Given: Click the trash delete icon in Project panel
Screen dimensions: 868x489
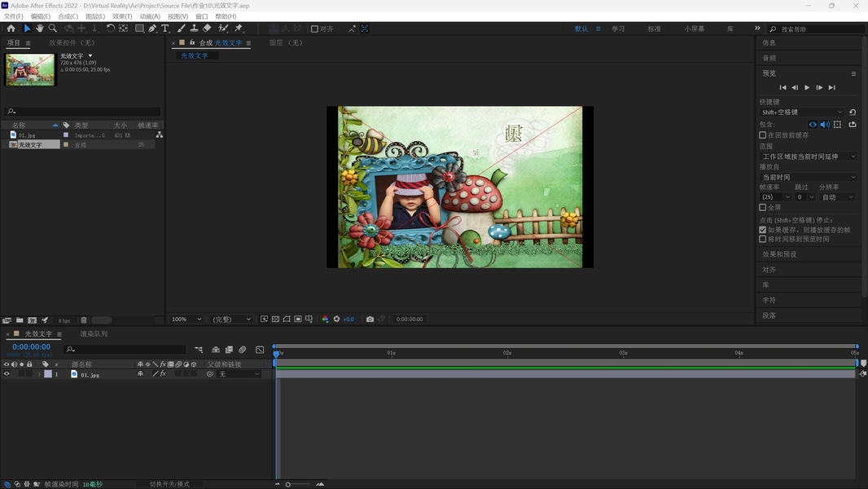Looking at the screenshot, I should (84, 320).
